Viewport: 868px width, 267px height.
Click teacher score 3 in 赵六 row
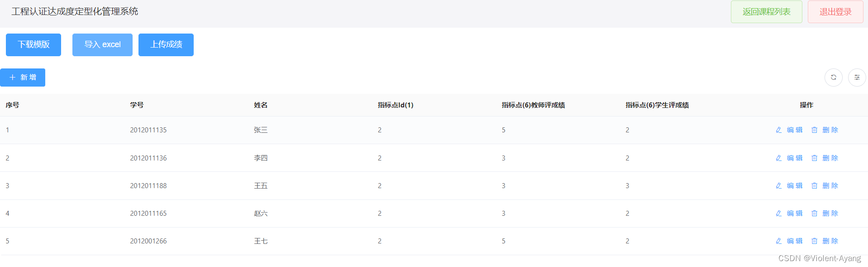click(504, 214)
